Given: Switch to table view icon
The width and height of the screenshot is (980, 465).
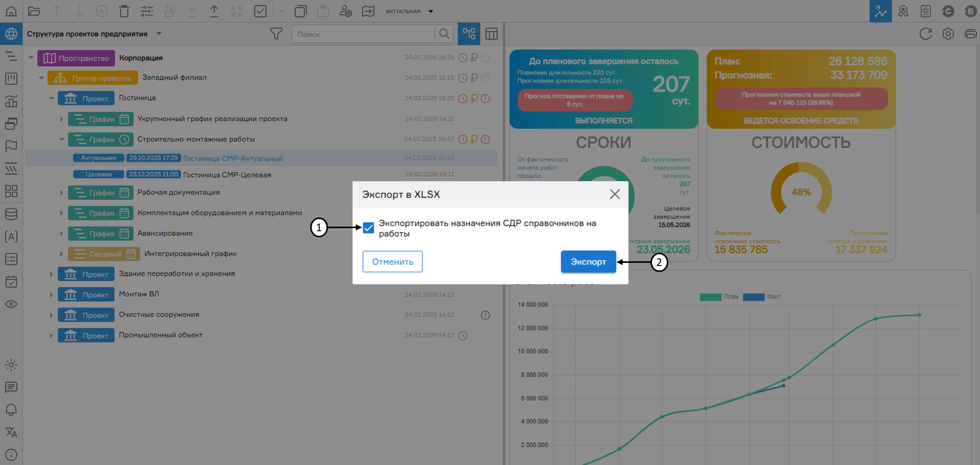Looking at the screenshot, I should (492, 34).
